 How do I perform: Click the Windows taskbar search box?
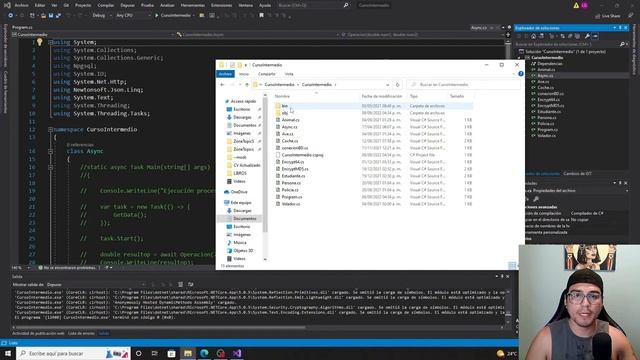click(73, 353)
